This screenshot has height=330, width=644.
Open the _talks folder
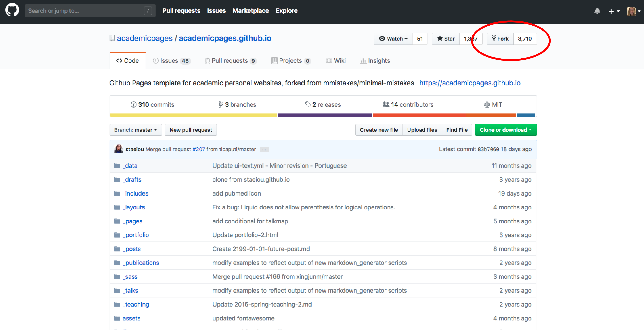pyautogui.click(x=130, y=291)
